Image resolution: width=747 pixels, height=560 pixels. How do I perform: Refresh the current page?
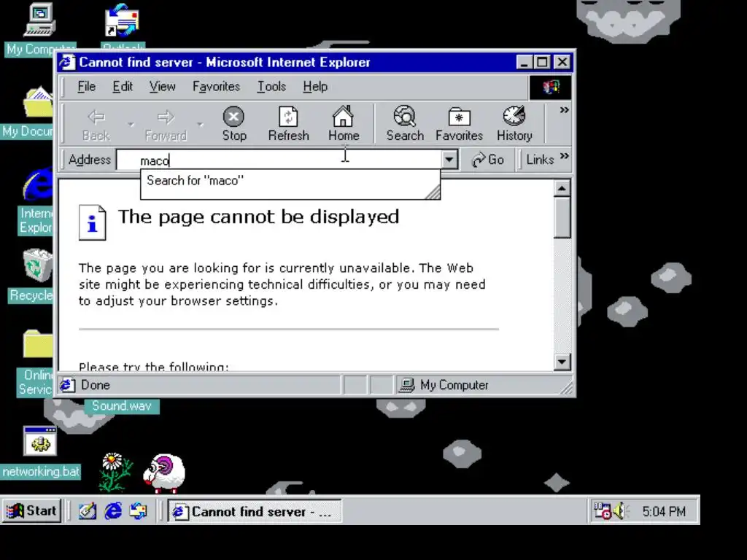point(288,124)
